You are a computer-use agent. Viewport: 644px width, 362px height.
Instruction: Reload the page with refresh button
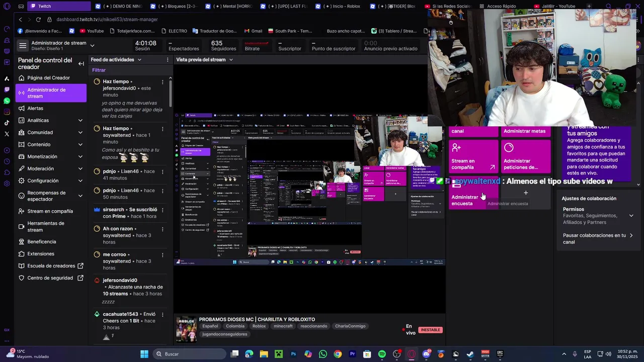(x=38, y=19)
